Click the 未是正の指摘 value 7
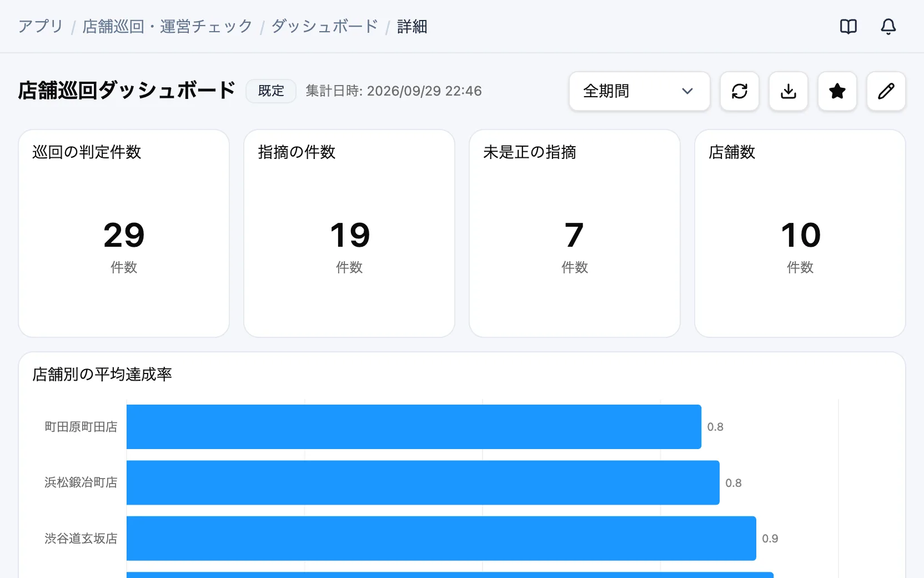The height and width of the screenshot is (578, 924). click(x=575, y=235)
